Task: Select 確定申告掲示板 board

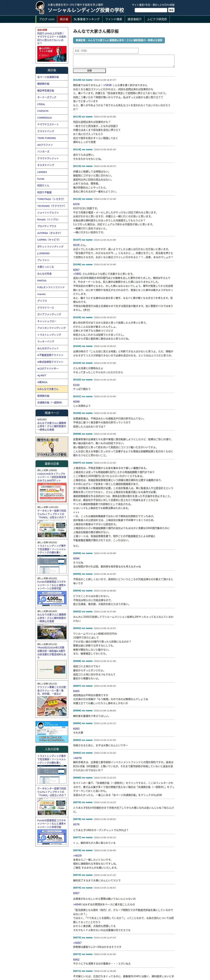Action: (x=52, y=90)
